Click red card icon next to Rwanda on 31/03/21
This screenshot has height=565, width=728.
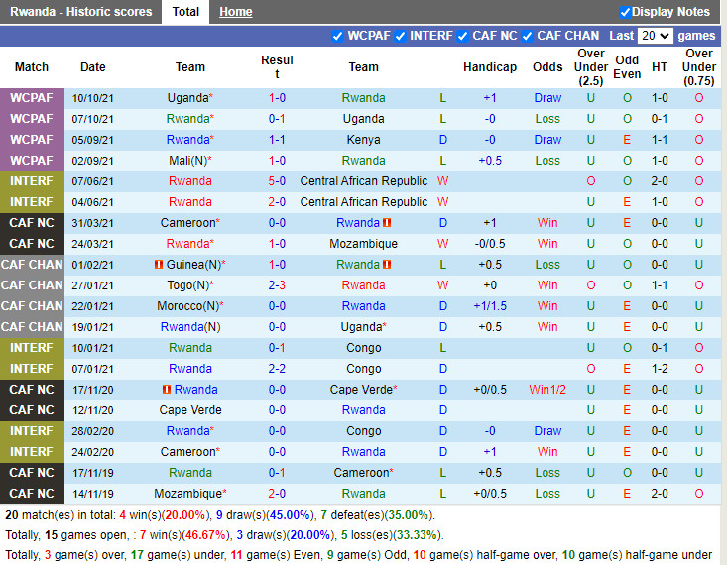tap(387, 223)
